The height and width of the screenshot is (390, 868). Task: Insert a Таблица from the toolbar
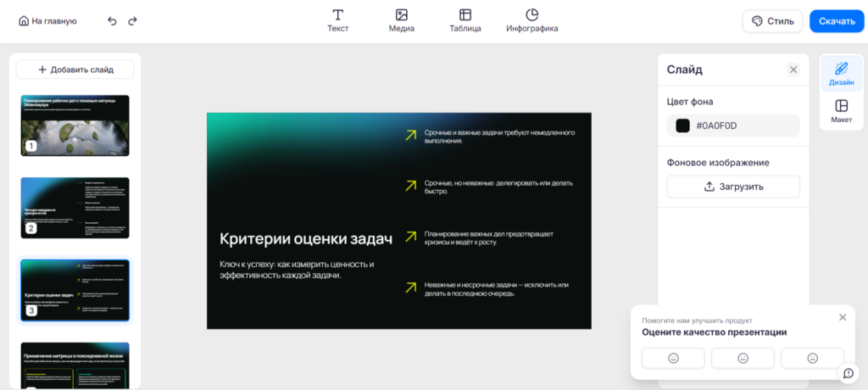[x=465, y=20]
